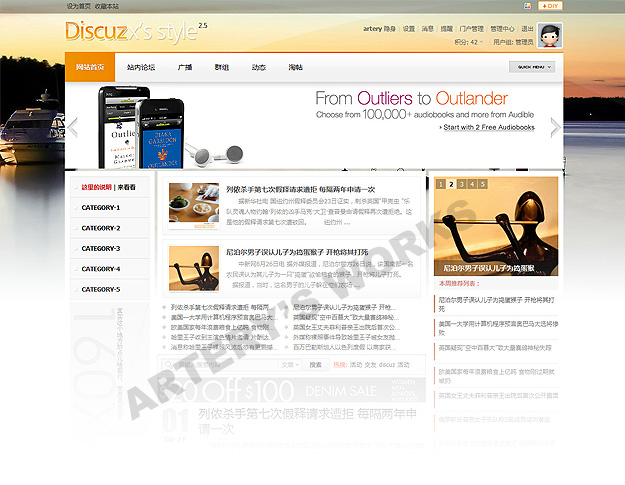Click the Start with 2 Free Audiobooks link
Viewport: 625px width, 485px height.
coord(490,128)
